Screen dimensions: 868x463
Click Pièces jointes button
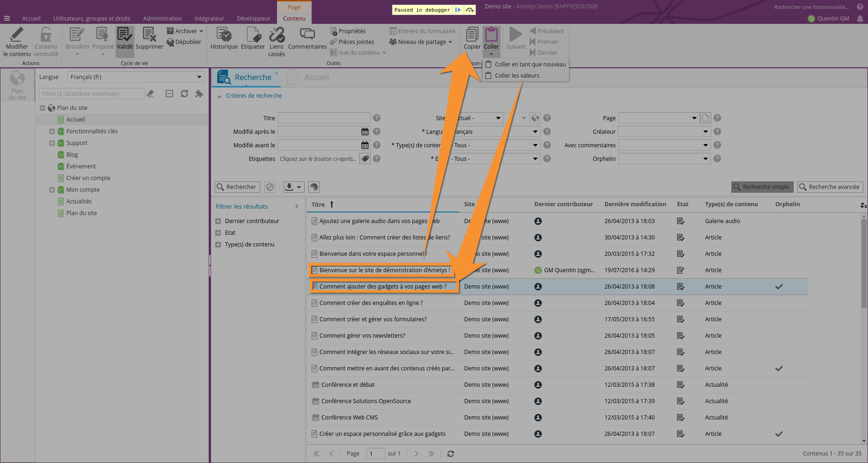[352, 42]
